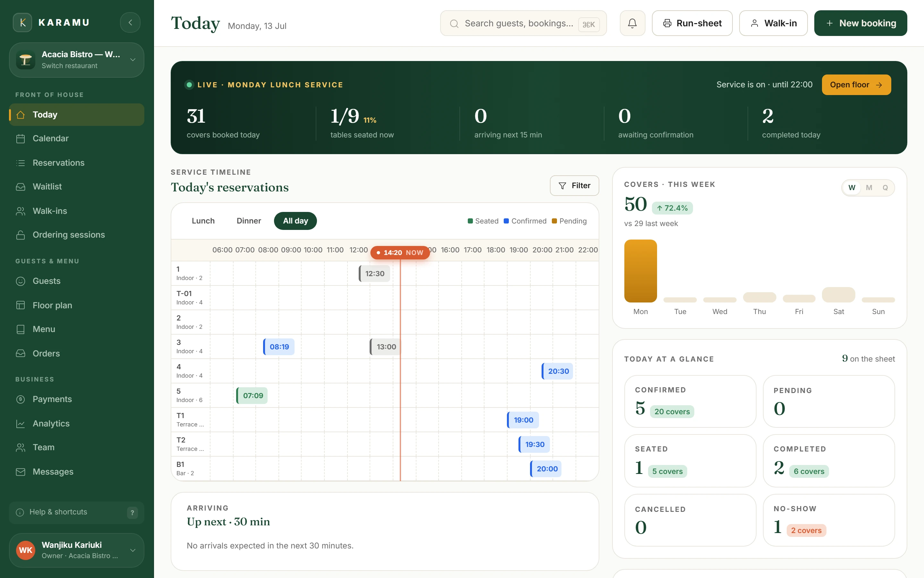
Task: Click the 14:20 NOW timeline marker
Action: point(400,253)
